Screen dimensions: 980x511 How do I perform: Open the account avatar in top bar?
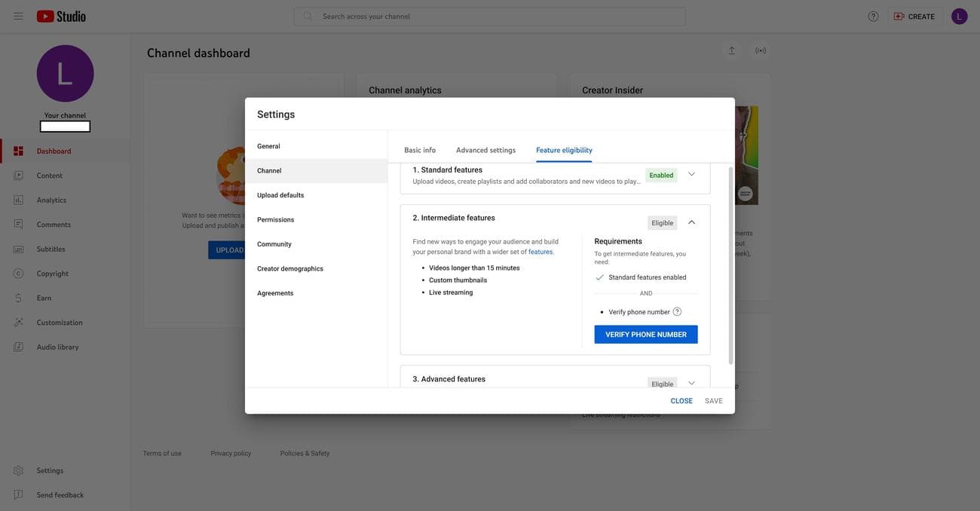tap(959, 16)
